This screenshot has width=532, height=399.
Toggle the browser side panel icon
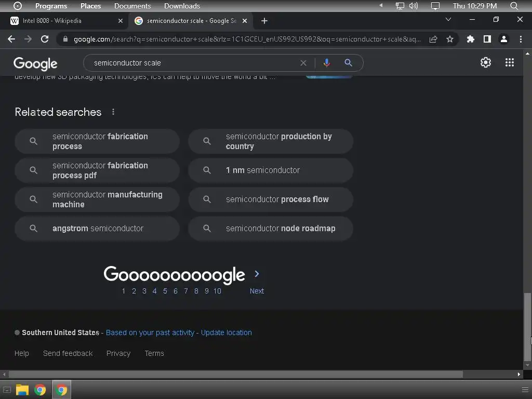click(x=487, y=39)
